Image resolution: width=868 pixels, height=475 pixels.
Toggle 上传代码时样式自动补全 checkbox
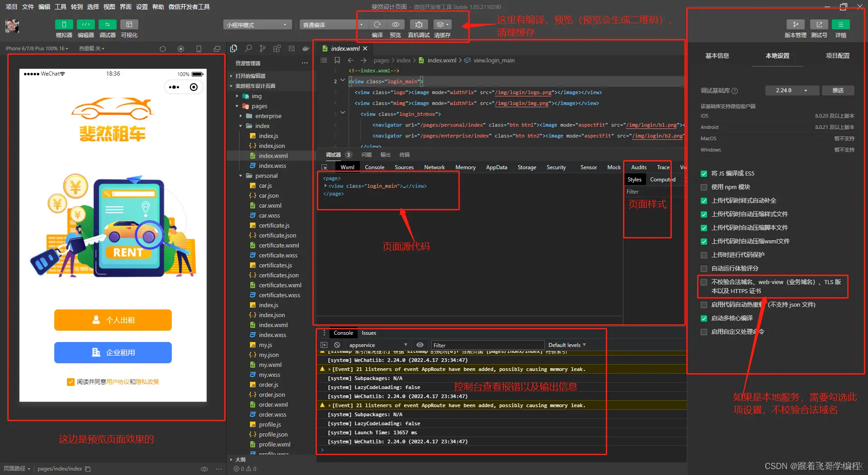pos(704,201)
